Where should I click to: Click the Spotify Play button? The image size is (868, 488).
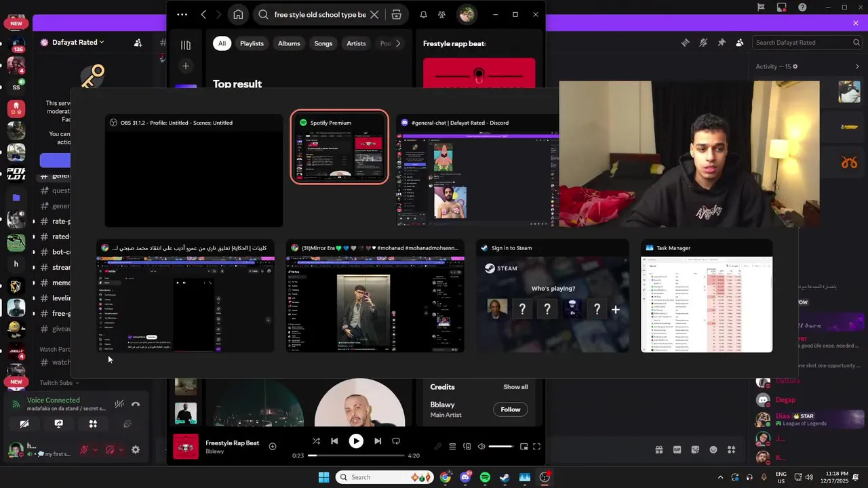[x=356, y=441]
